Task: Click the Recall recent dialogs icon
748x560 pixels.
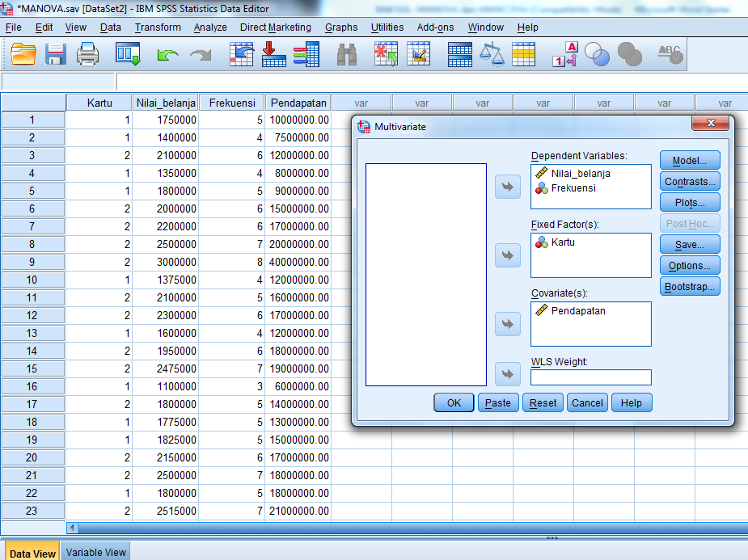Action: click(x=129, y=54)
